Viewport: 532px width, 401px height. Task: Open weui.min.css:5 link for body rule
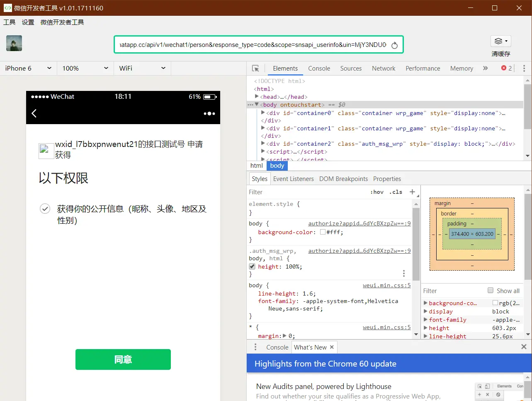pos(387,285)
